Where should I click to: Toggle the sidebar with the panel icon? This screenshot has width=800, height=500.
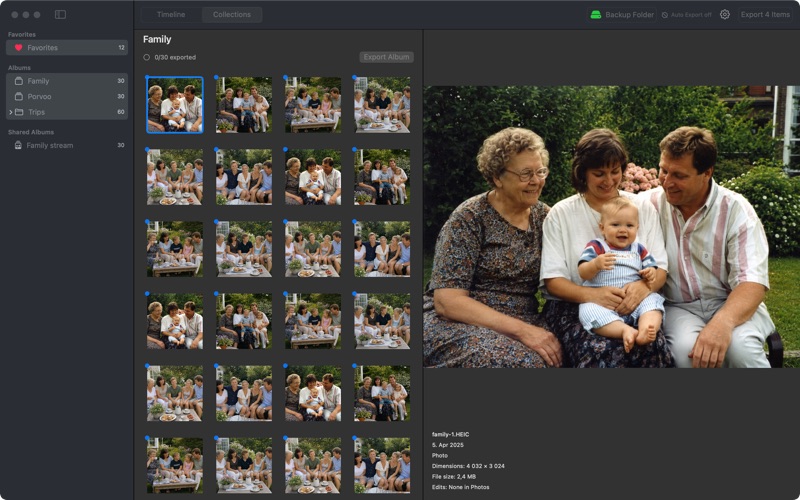click(60, 14)
